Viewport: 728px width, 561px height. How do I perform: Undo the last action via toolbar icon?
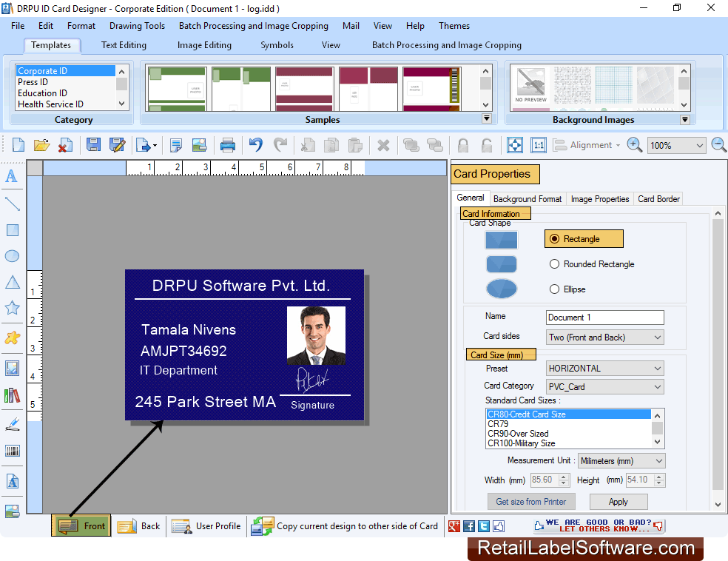[255, 145]
